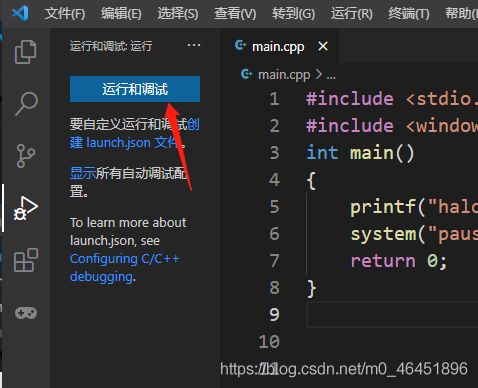
Task: Open the 文件(F) menu
Action: click(65, 14)
